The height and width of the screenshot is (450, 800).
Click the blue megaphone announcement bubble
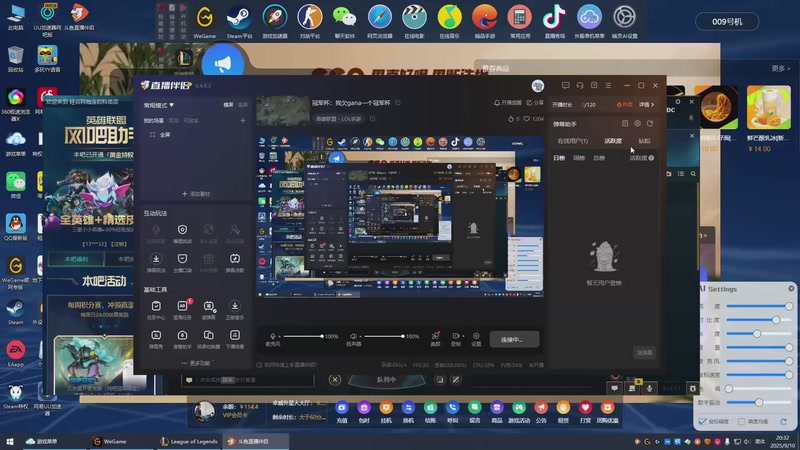coord(222,62)
